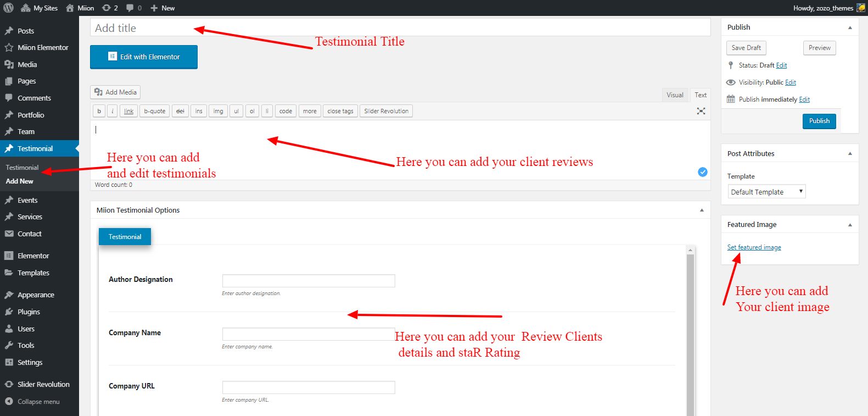Image resolution: width=868 pixels, height=416 pixels.
Task: Select the Testimonial options tab
Action: tap(125, 237)
